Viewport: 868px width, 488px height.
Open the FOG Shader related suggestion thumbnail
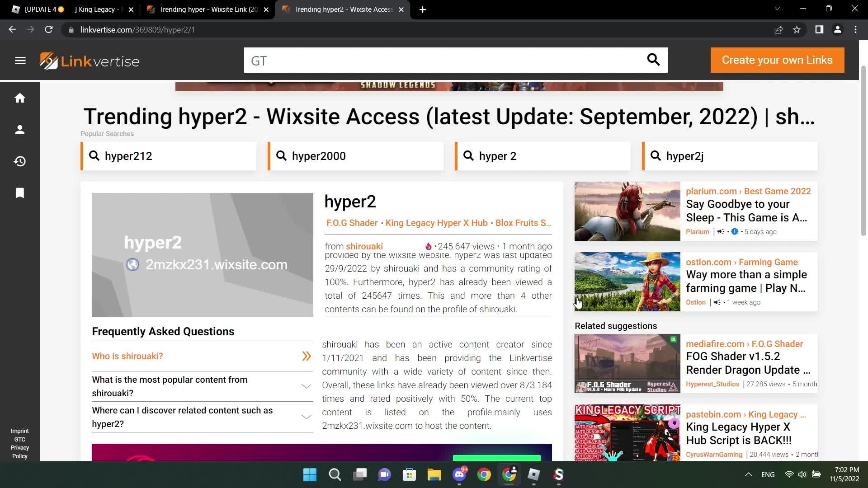point(627,363)
